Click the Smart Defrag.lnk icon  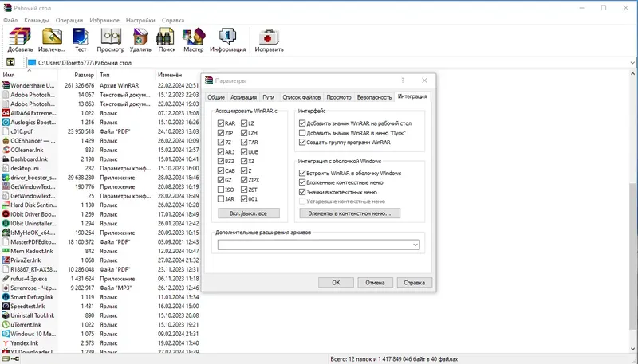pos(6,297)
